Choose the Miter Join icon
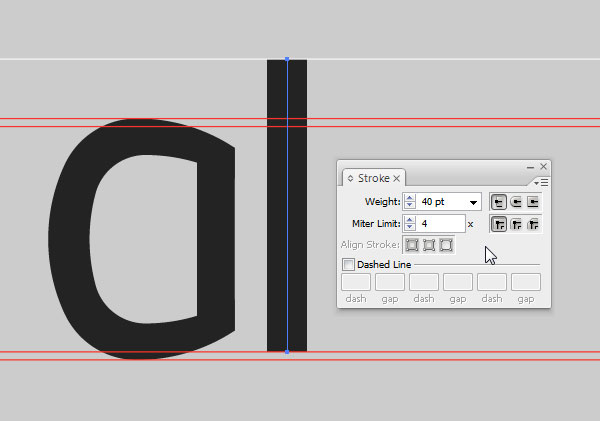The image size is (600, 421). [x=499, y=224]
